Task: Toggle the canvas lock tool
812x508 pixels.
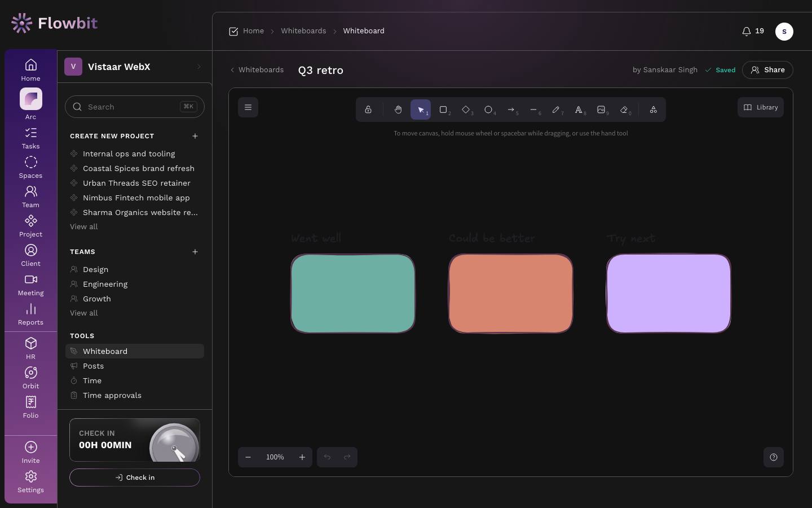Action: [368, 110]
